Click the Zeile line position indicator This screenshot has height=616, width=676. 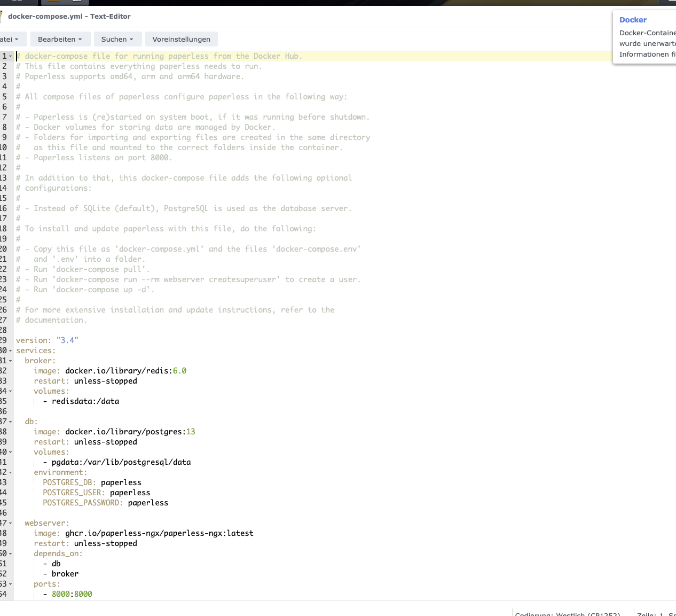tap(649, 614)
